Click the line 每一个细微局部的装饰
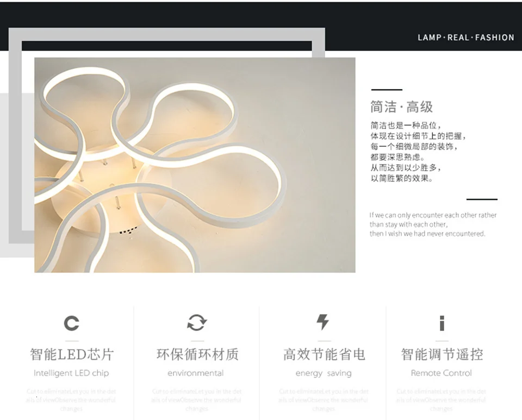 point(414,147)
